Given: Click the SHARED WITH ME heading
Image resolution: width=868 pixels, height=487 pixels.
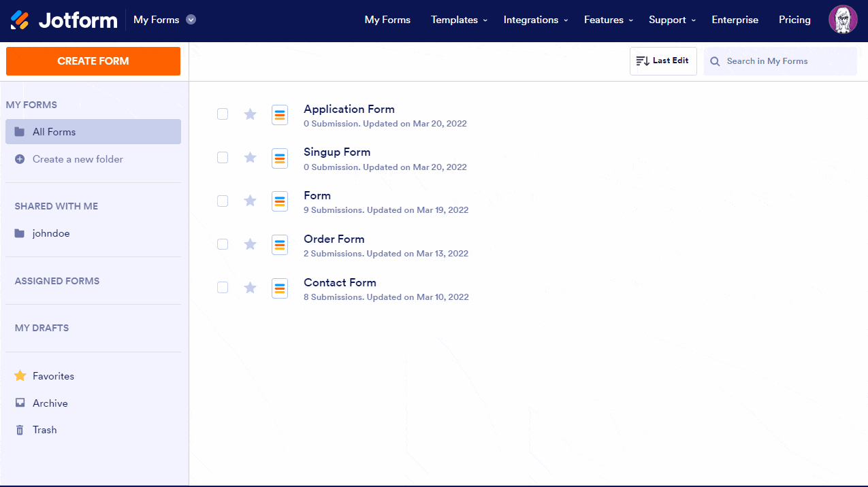Looking at the screenshot, I should [x=57, y=206].
